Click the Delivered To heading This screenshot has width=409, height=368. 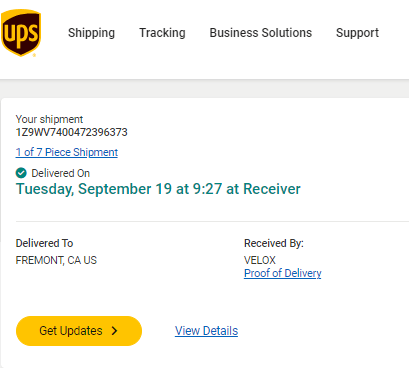pyautogui.click(x=44, y=243)
